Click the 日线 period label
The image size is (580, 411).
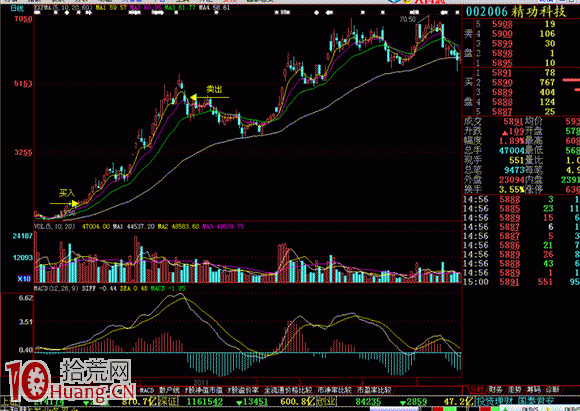(17, 8)
